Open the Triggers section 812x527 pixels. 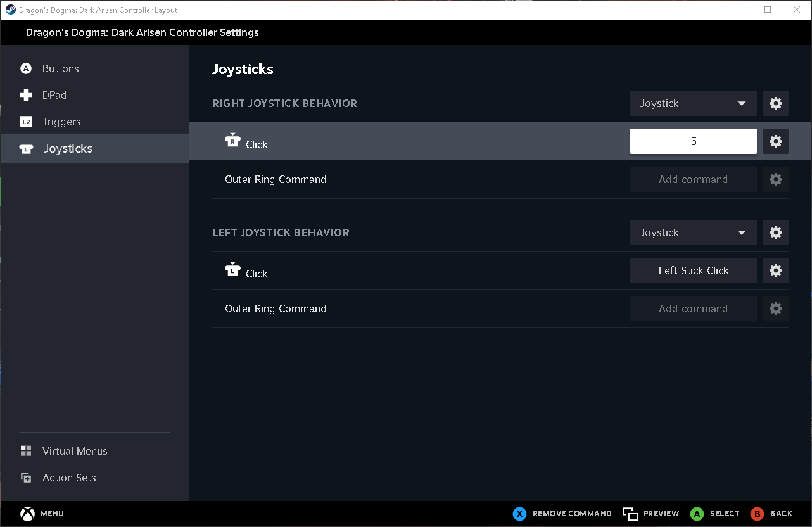pyautogui.click(x=94, y=122)
